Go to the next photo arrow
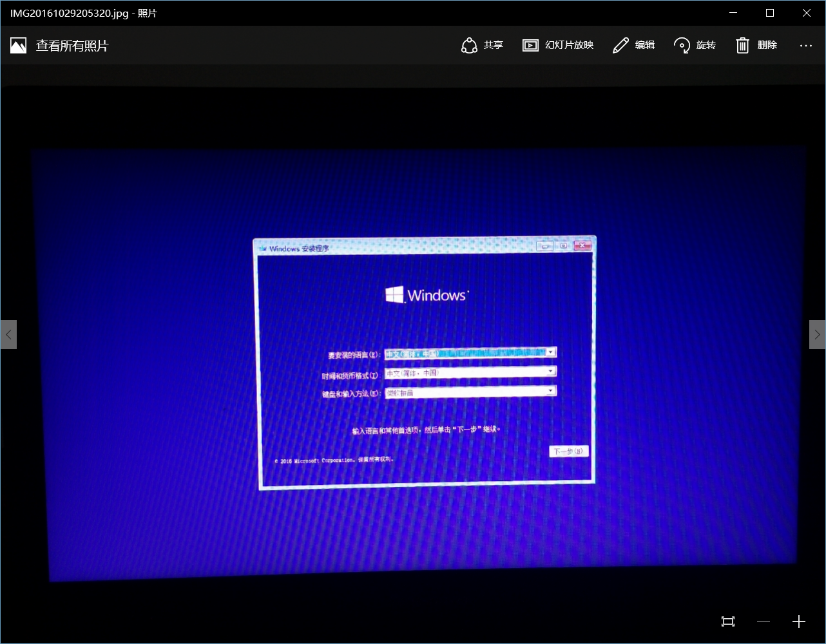Screen dimensions: 826x644 [x=818, y=334]
